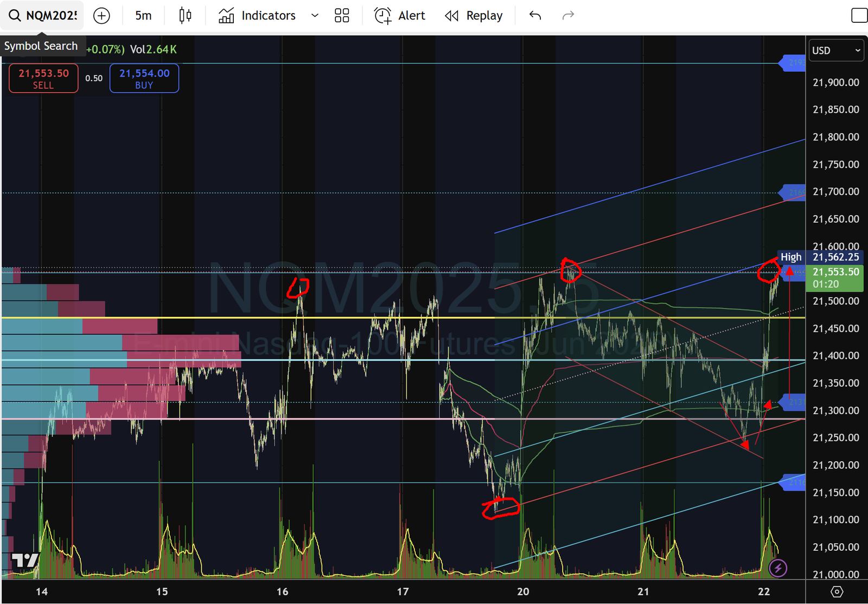
Task: Click the layout square icon top right
Action: tap(859, 16)
